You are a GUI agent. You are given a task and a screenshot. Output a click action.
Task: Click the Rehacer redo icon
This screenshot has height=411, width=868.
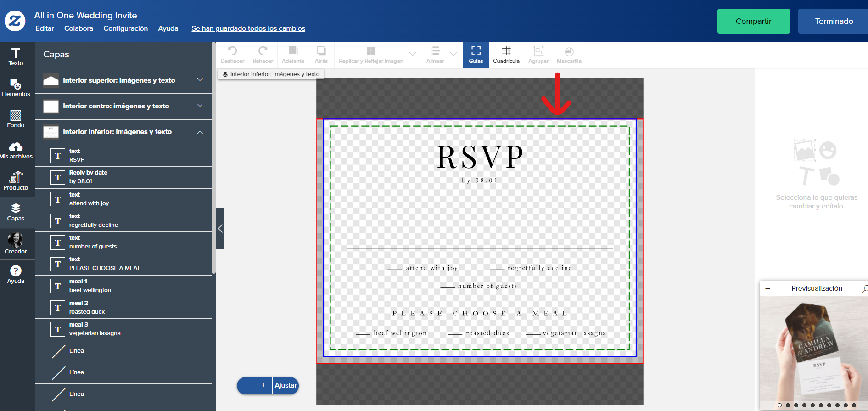point(263,55)
